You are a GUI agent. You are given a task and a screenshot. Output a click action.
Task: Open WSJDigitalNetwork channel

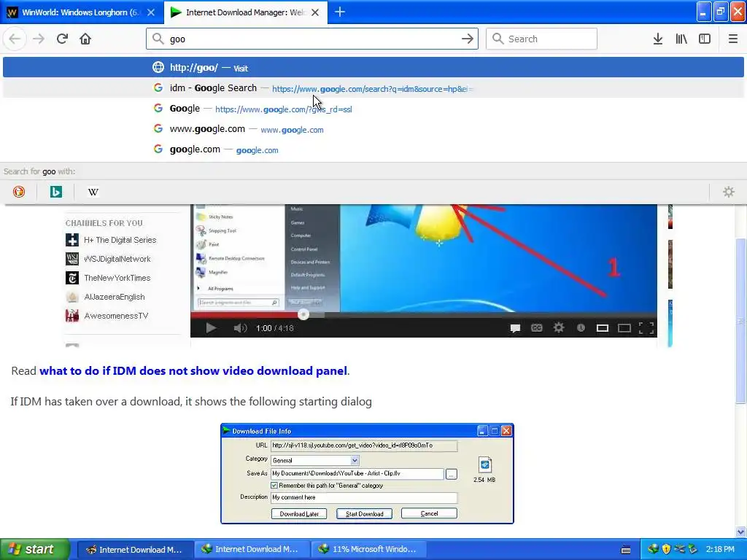click(x=108, y=259)
